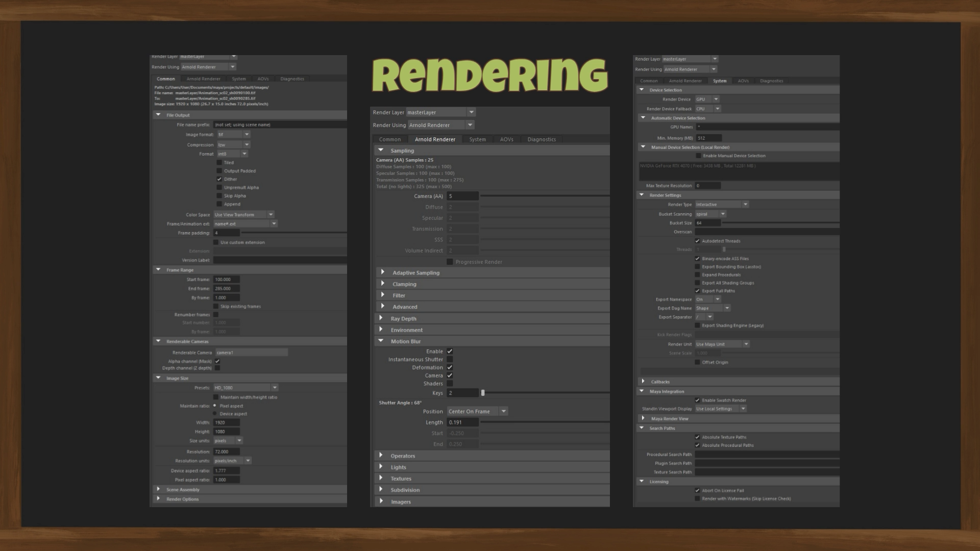Expand the Clamping section
The image size is (980, 551).
point(383,284)
